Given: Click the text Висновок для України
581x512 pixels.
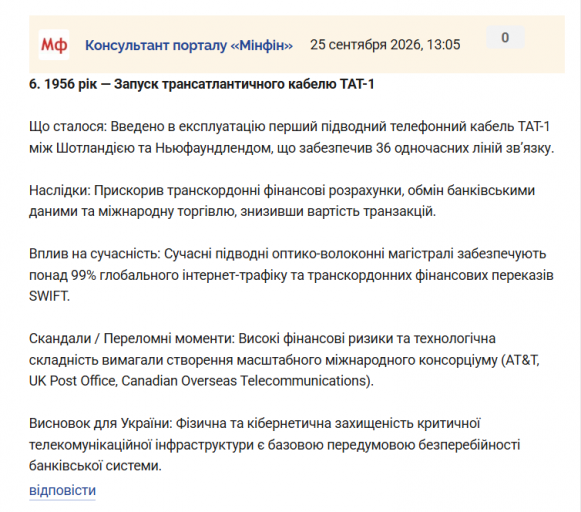Looking at the screenshot, I should (101, 423).
